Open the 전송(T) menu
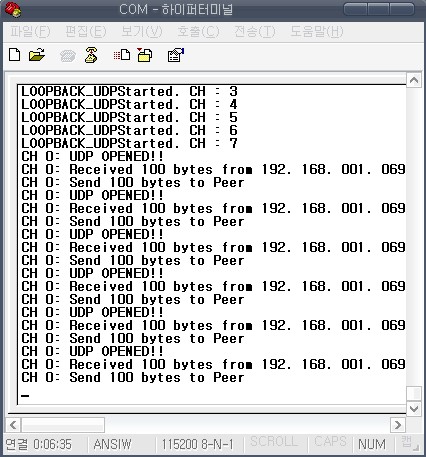This screenshot has height=457, width=426. tap(255, 32)
